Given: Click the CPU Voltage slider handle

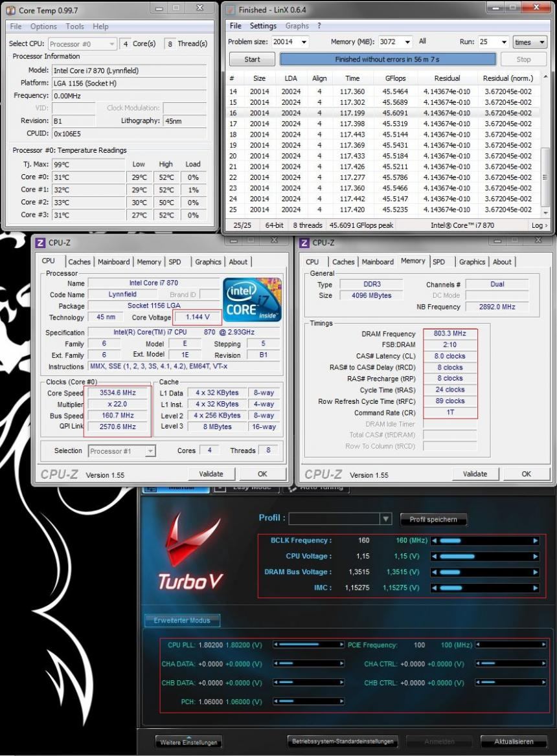Looking at the screenshot, I should click(x=457, y=557).
